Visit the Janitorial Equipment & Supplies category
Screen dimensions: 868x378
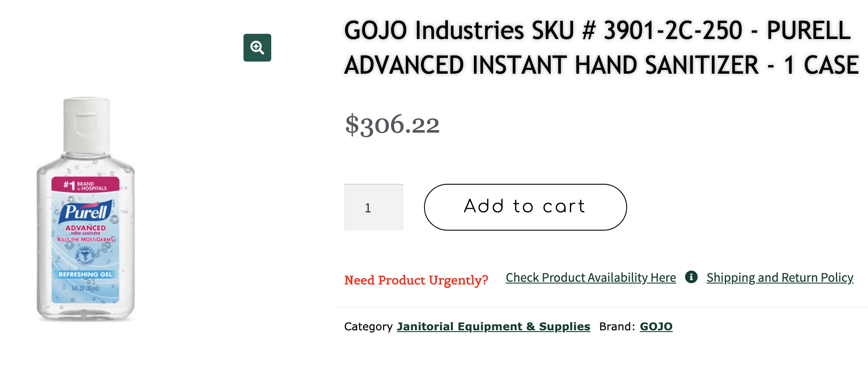point(493,326)
